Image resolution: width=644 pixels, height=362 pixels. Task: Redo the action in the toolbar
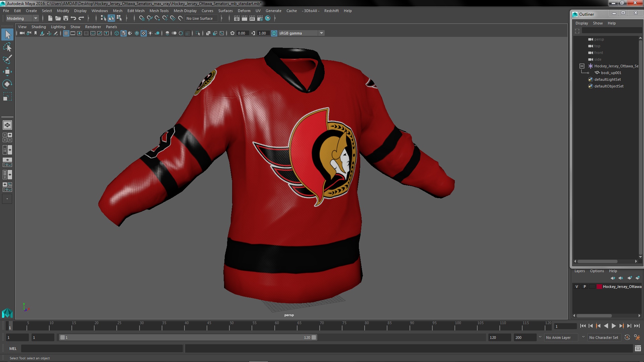(x=81, y=18)
